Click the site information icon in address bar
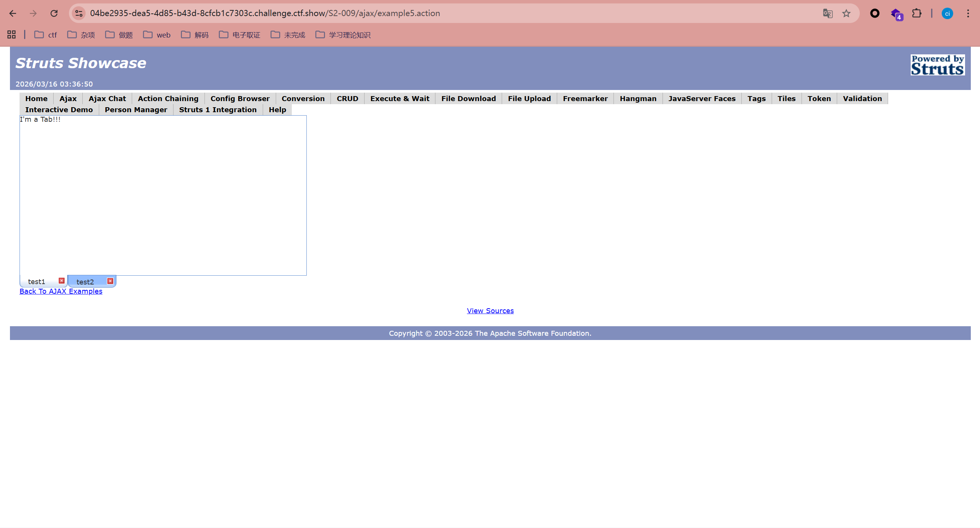 79,13
